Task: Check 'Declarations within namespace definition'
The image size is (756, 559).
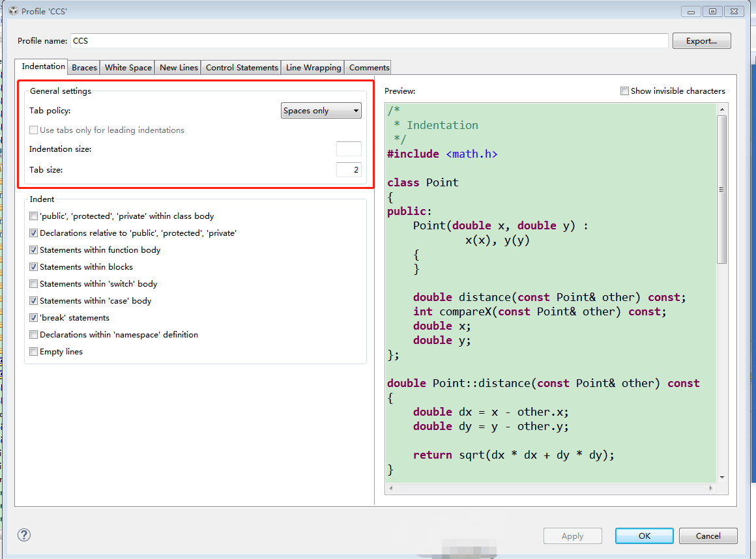Action: tap(33, 334)
